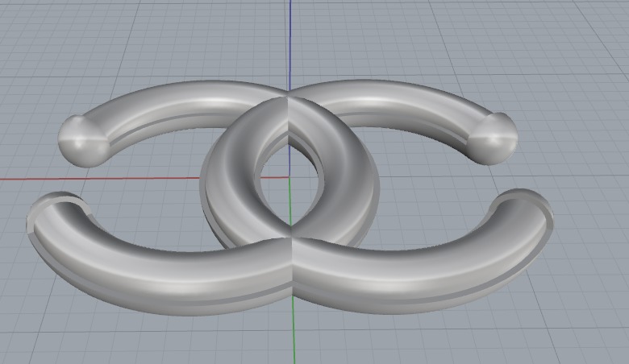Image resolution: width=629 pixels, height=364 pixels.
Task: Select the spherical end cap on the upper-right arc
Action: pos(493,139)
